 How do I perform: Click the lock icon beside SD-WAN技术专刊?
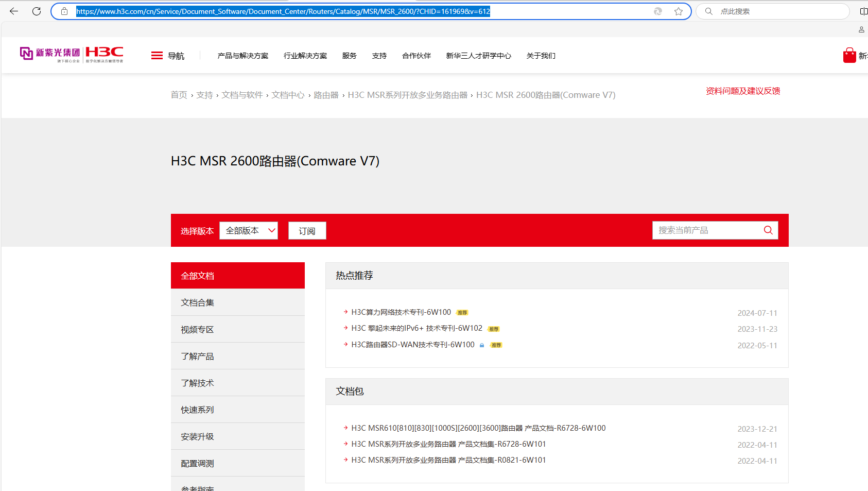[x=482, y=345]
